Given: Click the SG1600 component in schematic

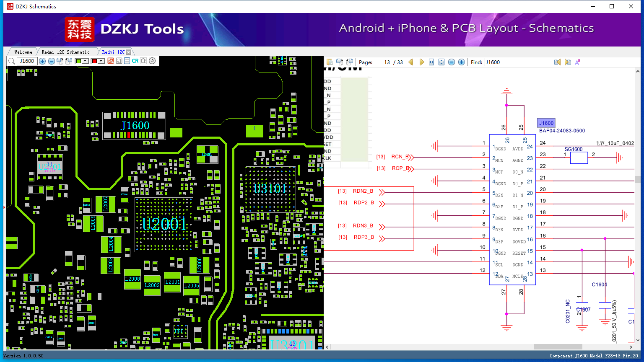Looking at the screenshot, I should tap(579, 158).
